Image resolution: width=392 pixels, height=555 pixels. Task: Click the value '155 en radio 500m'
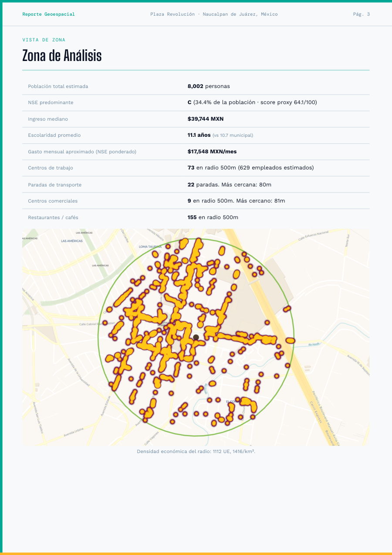coord(213,217)
